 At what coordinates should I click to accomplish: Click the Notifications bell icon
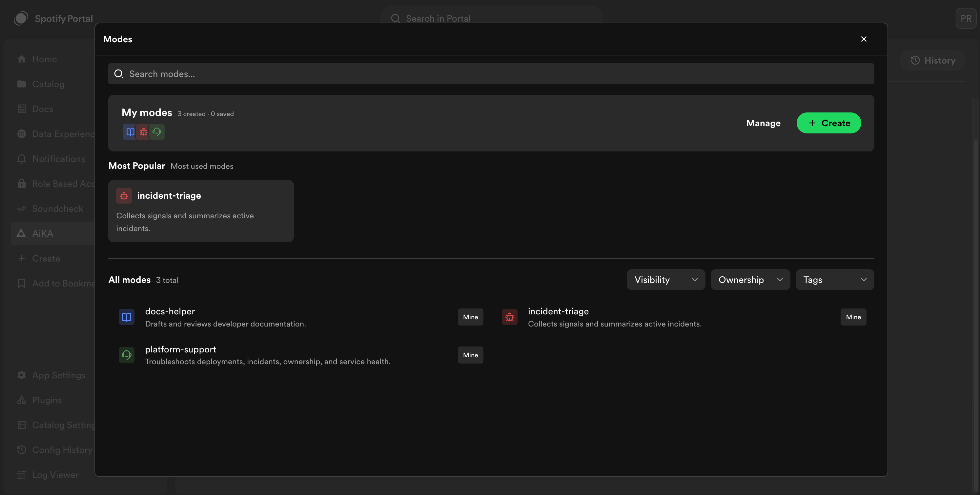click(22, 159)
